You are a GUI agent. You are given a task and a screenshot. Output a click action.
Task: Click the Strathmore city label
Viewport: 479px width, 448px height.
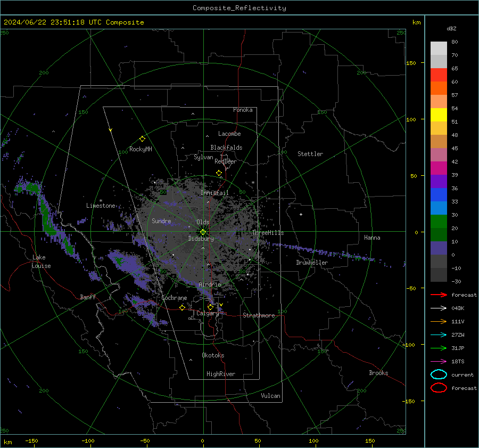coord(259,315)
